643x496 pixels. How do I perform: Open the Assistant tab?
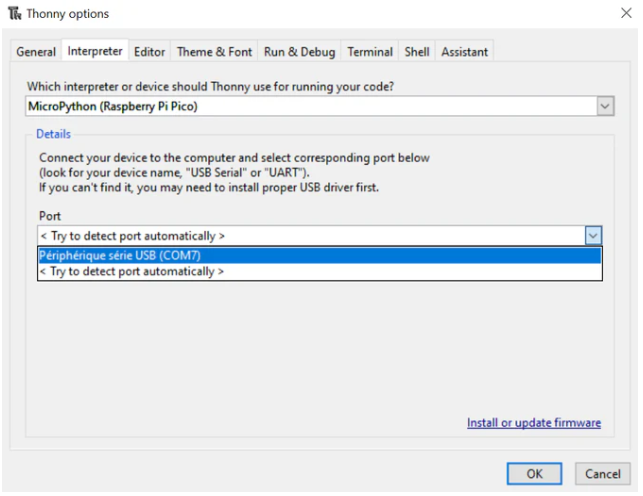(x=465, y=52)
